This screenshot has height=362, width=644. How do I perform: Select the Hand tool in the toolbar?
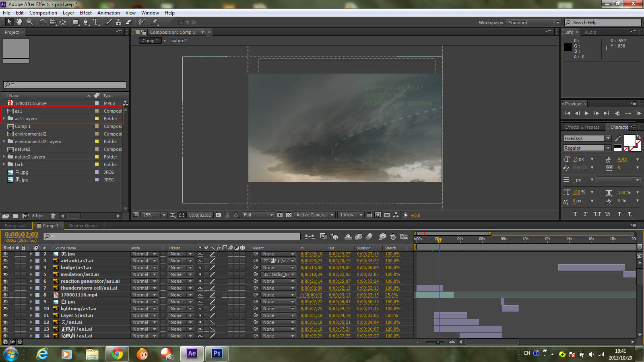point(19,22)
